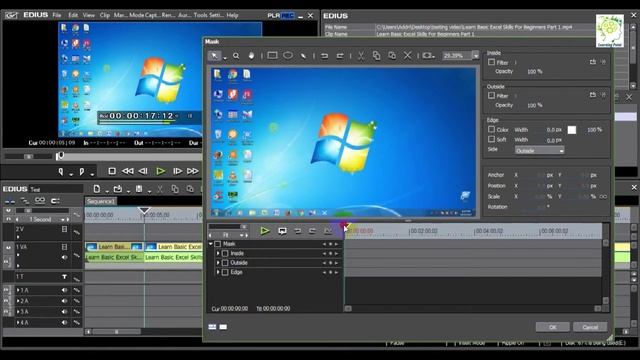Open the Edge Side dropdown showing Outside
Viewport: 640px width, 360px height.
click(x=539, y=151)
